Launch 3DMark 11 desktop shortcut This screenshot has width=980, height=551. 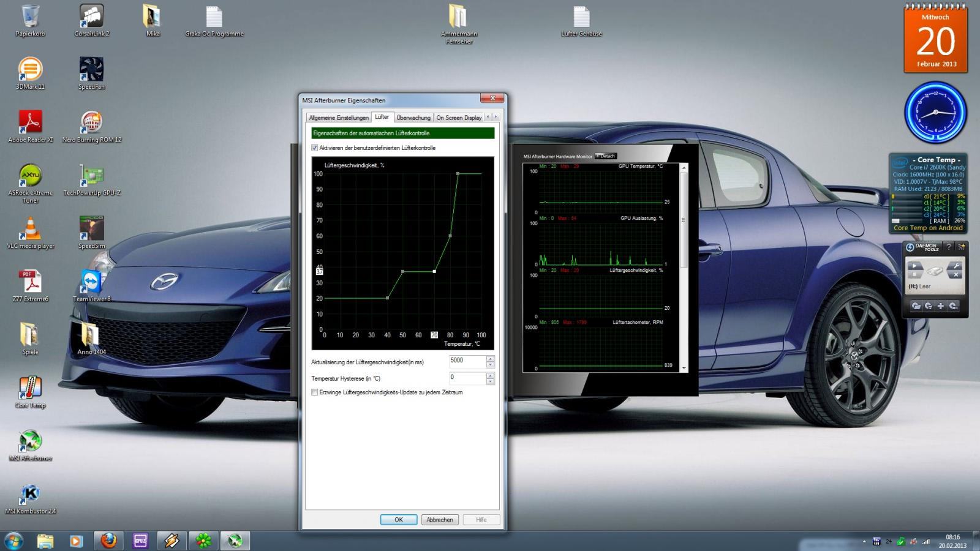[x=30, y=70]
